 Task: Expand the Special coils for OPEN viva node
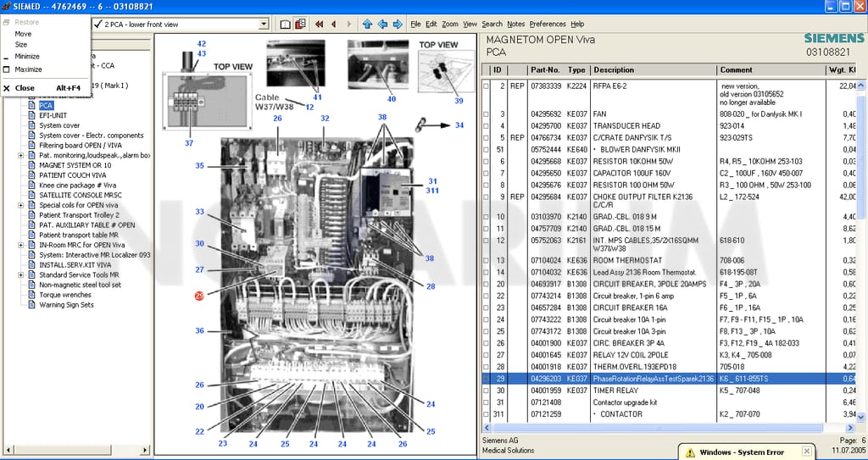point(21,205)
